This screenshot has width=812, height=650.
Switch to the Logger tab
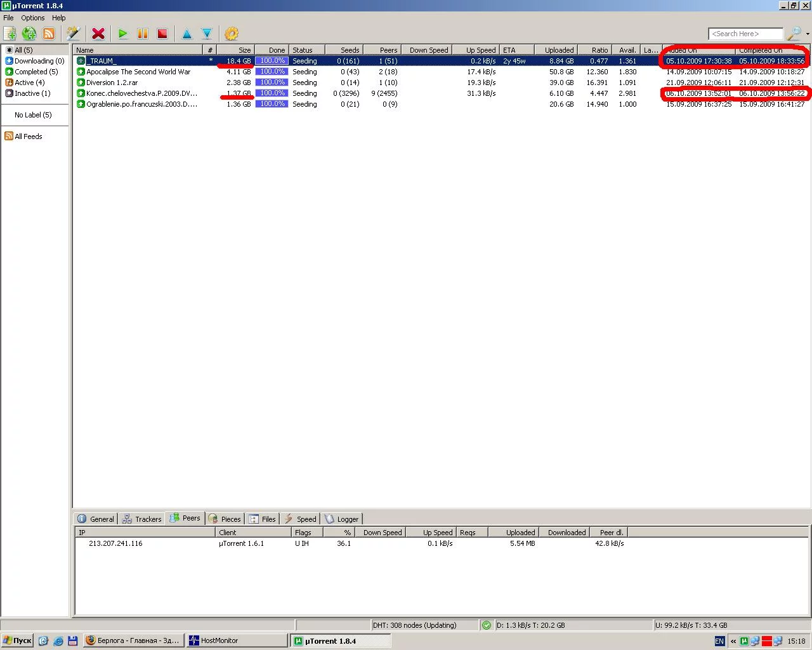coord(343,519)
